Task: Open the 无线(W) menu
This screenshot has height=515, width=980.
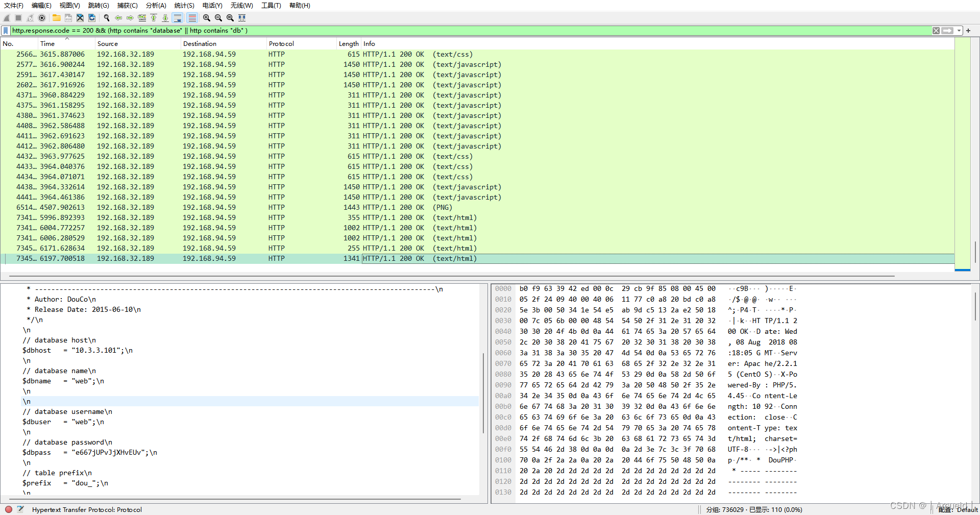Action: click(x=241, y=6)
